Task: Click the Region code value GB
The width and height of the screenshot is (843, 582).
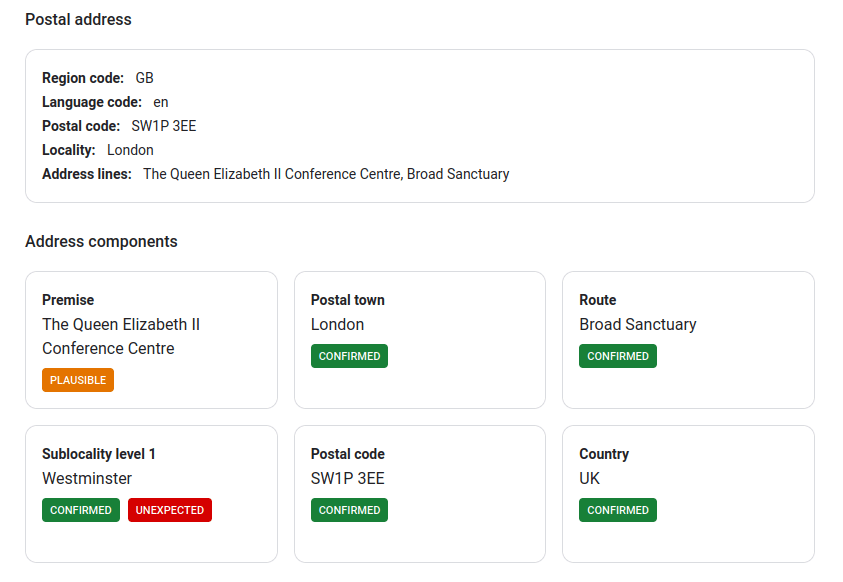Action: tap(145, 78)
